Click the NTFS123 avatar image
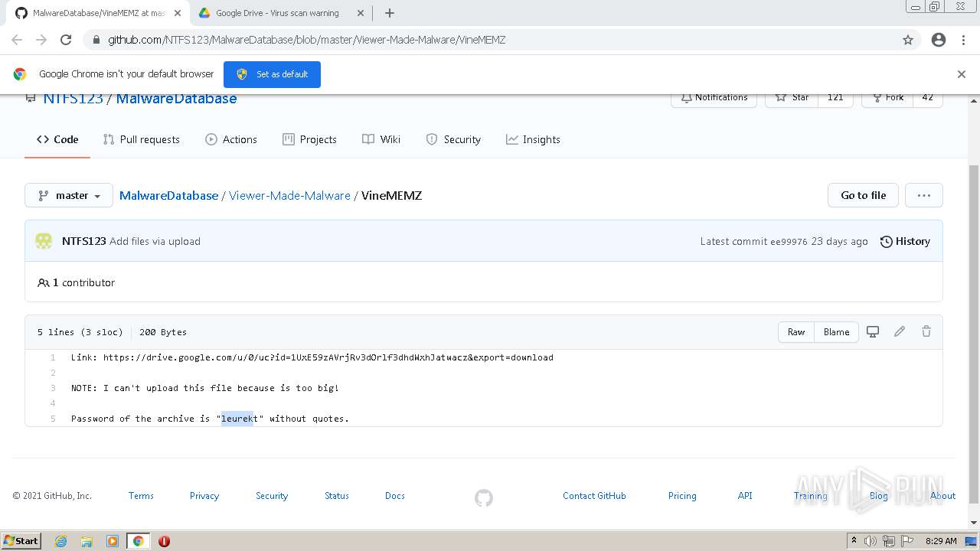Viewport: 980px width, 551px height. tap(44, 241)
